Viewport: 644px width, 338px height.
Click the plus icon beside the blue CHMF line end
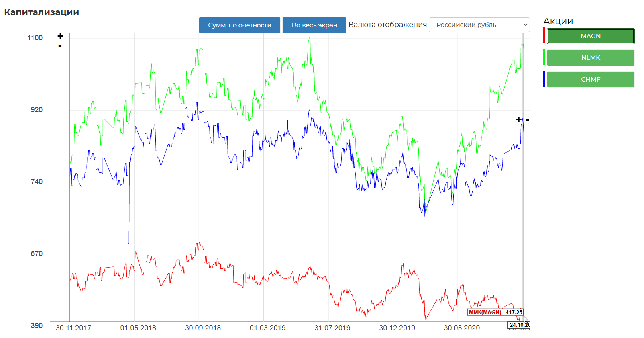519,119
